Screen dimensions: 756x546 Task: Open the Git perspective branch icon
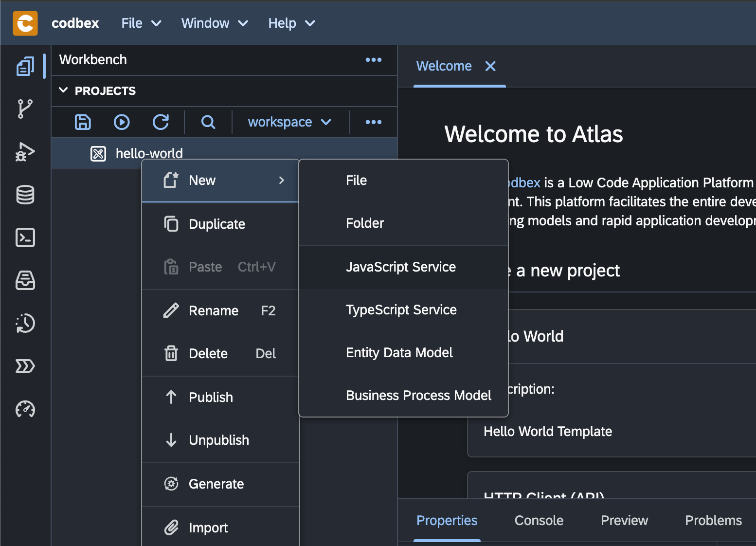(25, 109)
